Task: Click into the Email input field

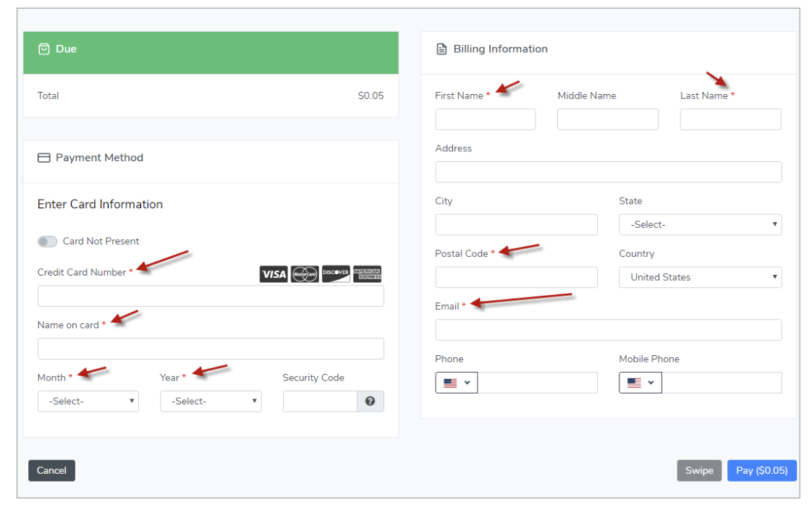Action: coord(608,330)
